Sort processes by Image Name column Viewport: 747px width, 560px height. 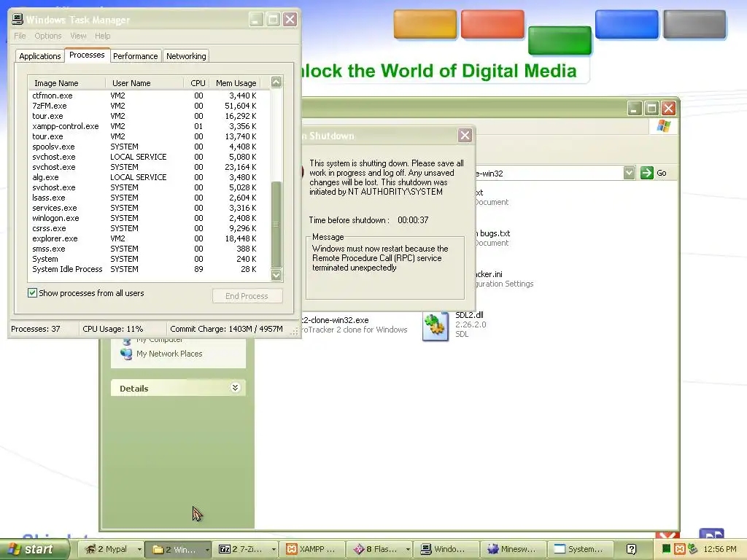(66, 83)
